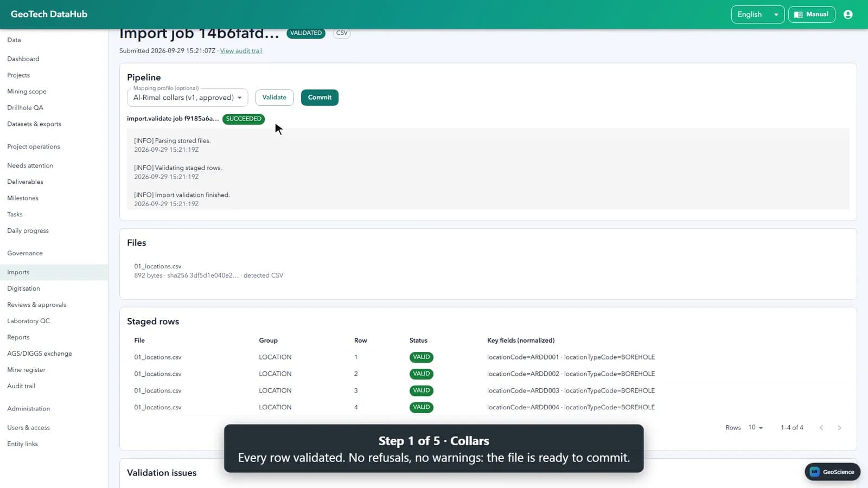
Task: Click the CSV format chip
Action: click(342, 33)
